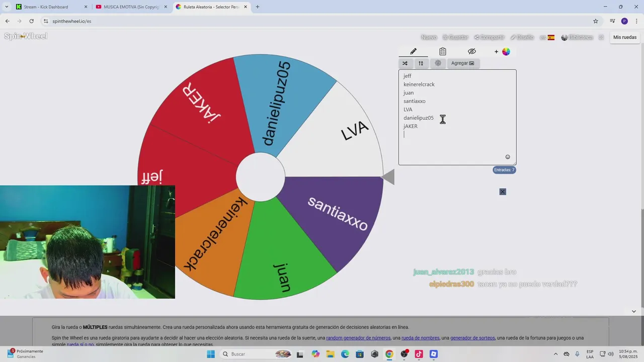This screenshot has width=644, height=362.
Task: Open Chrome three-dot menu
Action: point(636,21)
